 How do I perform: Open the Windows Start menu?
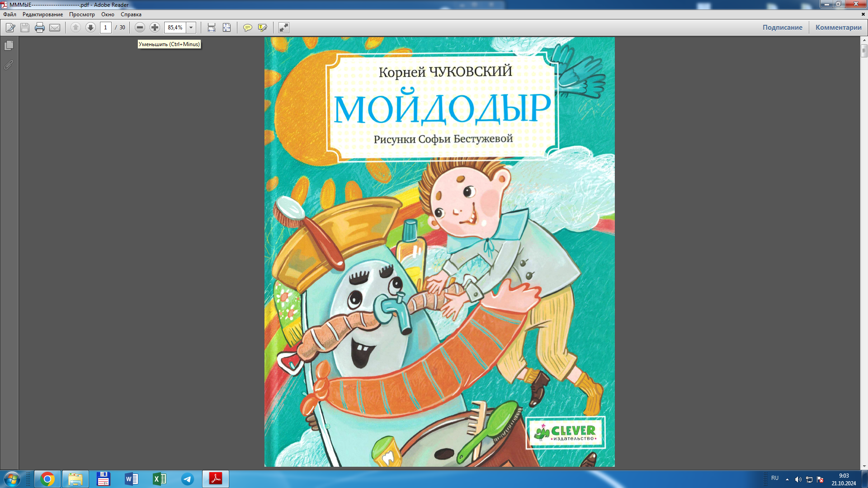coord(12,479)
